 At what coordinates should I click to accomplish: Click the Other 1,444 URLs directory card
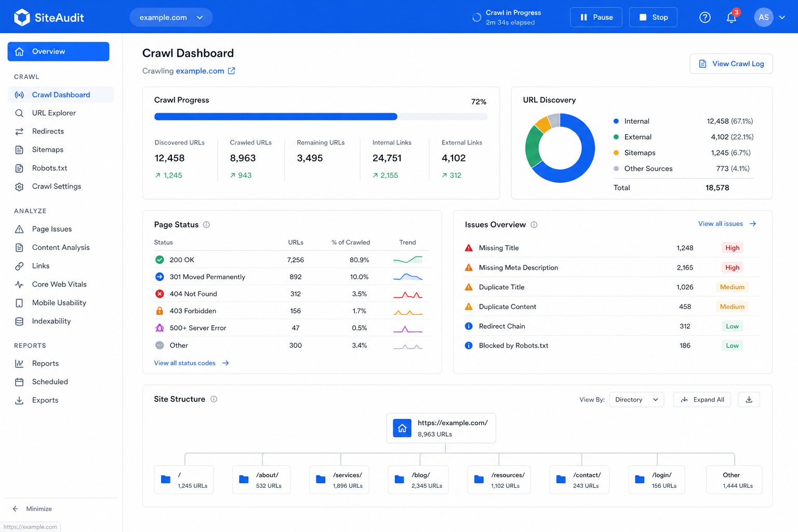click(x=734, y=480)
